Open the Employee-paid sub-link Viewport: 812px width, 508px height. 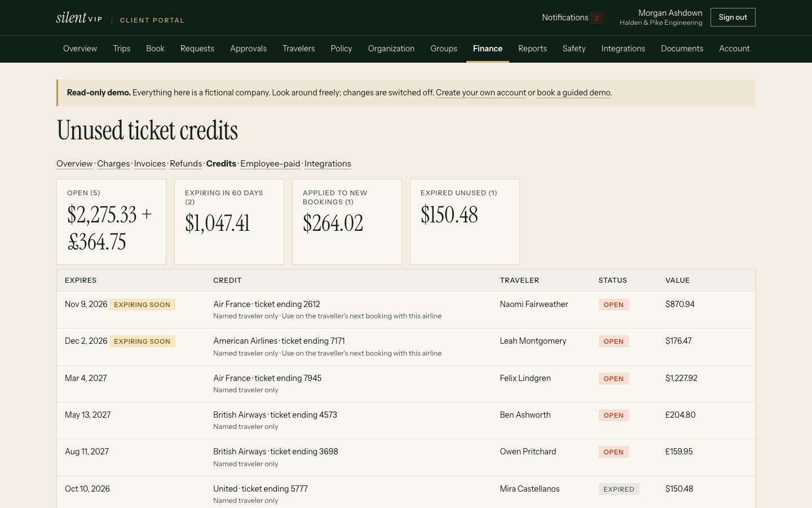coord(270,164)
